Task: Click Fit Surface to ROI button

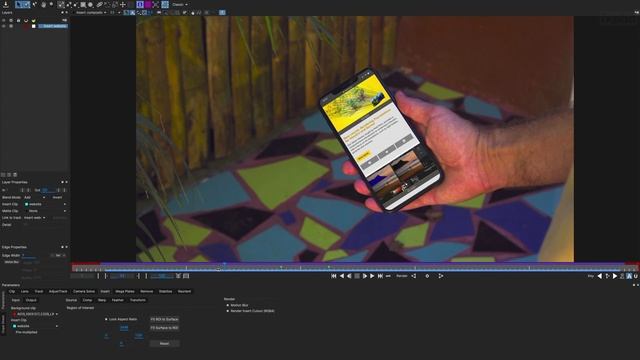Action: point(164,328)
